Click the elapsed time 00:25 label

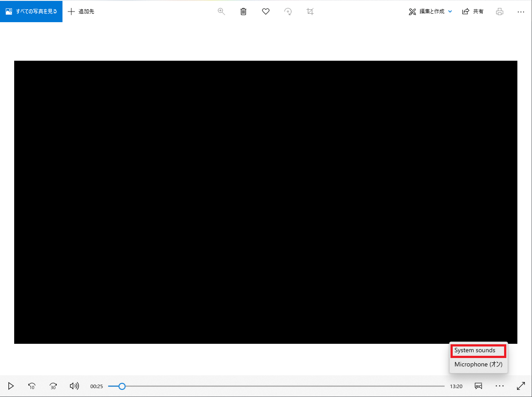pos(97,386)
